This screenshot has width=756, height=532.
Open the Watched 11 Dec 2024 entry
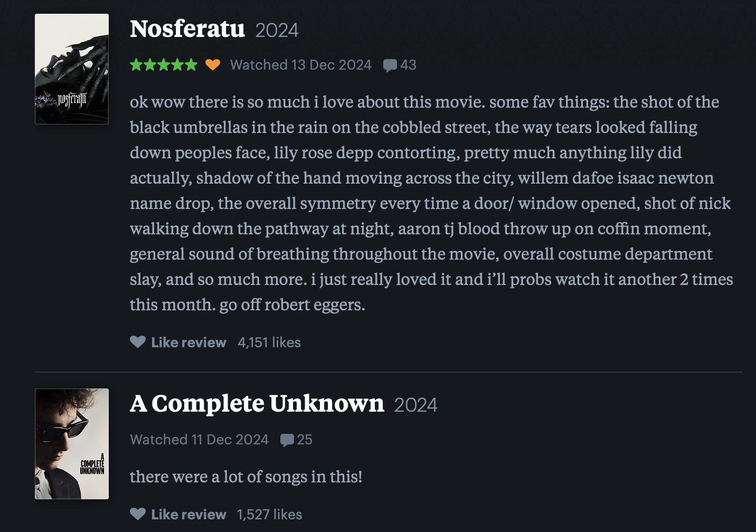(199, 440)
